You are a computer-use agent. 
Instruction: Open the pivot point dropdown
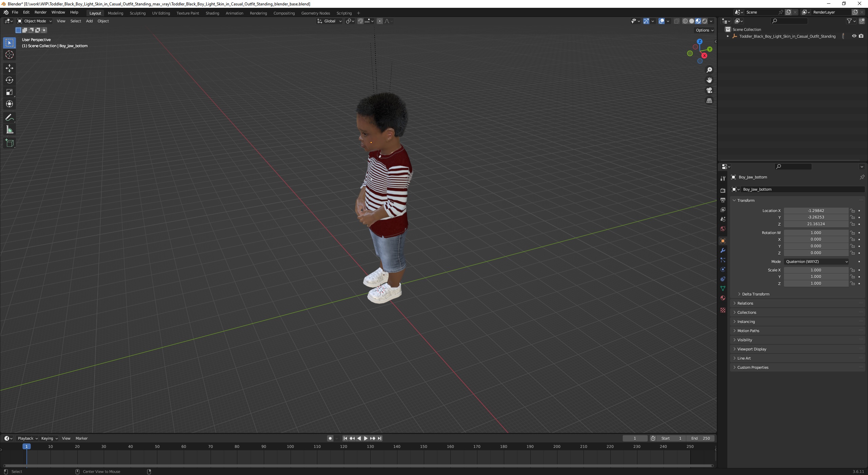(350, 21)
